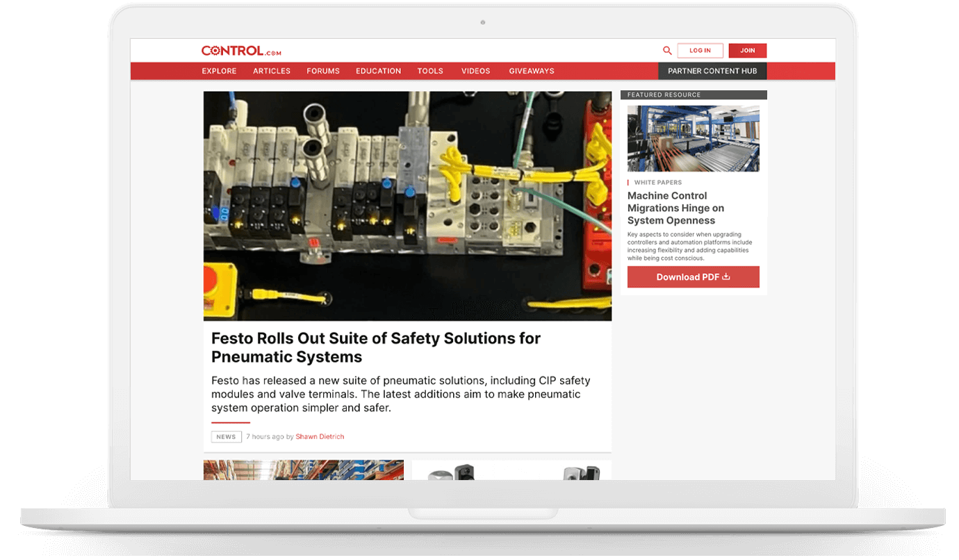Screen dimensions: 959x560
Task: Click the Download PDF button
Action: click(x=693, y=277)
